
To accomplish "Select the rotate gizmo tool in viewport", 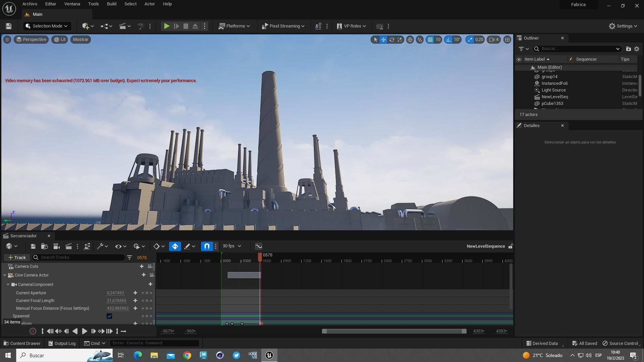I will pos(391,40).
